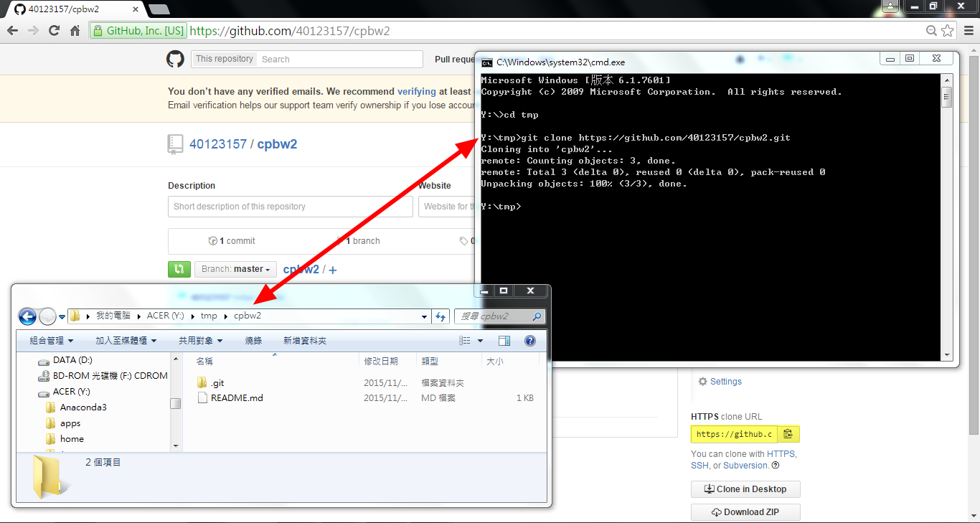Open the 共用對象 dropdown
This screenshot has height=523, width=980.
coord(201,341)
